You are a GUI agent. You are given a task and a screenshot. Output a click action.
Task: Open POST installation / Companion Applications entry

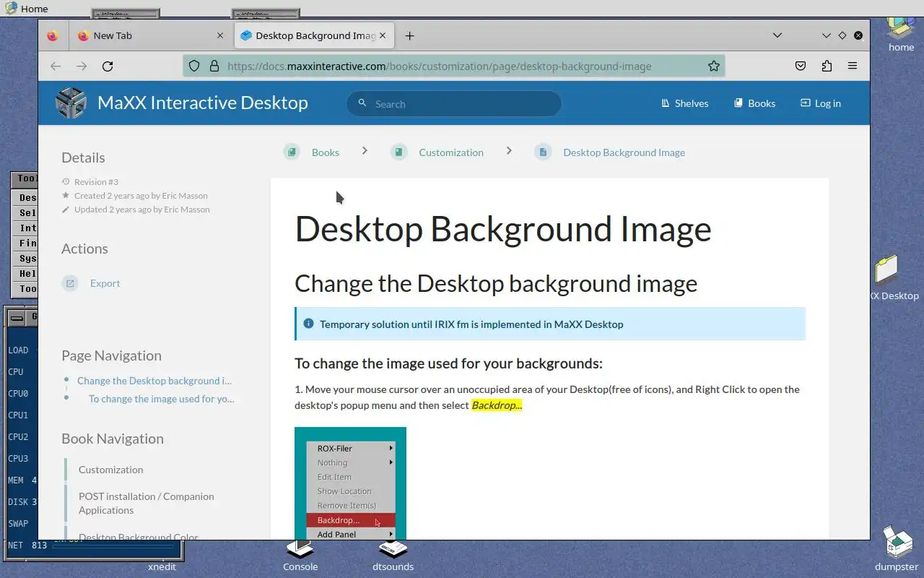[x=147, y=503]
